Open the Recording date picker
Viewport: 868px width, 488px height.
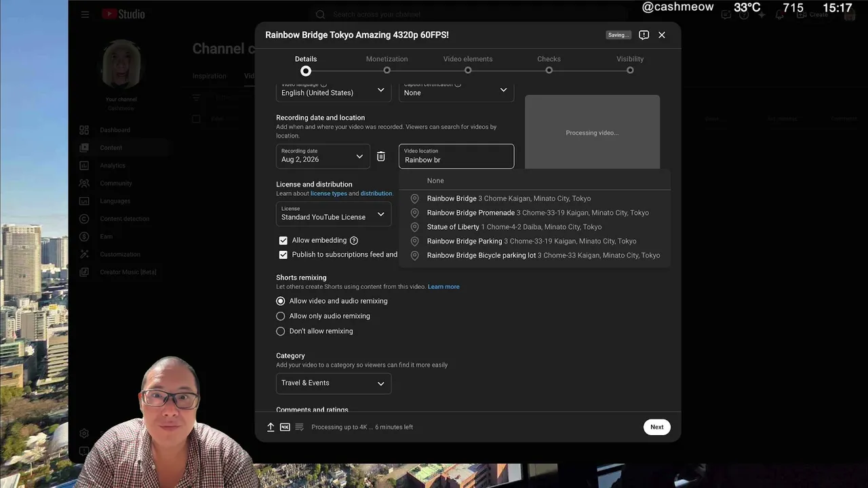[323, 157]
